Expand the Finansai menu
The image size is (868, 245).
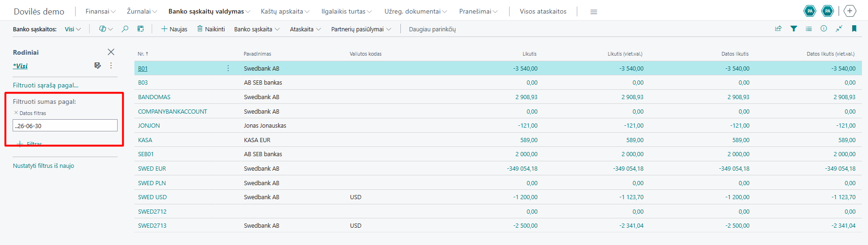point(100,11)
